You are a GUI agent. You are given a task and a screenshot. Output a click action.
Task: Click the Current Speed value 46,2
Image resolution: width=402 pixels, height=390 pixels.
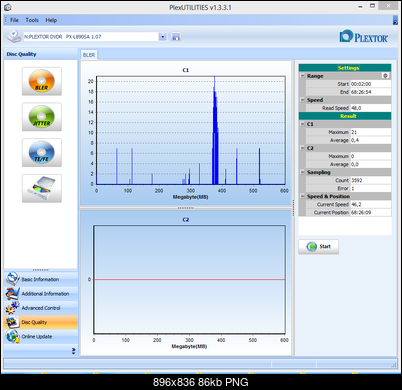pos(371,204)
